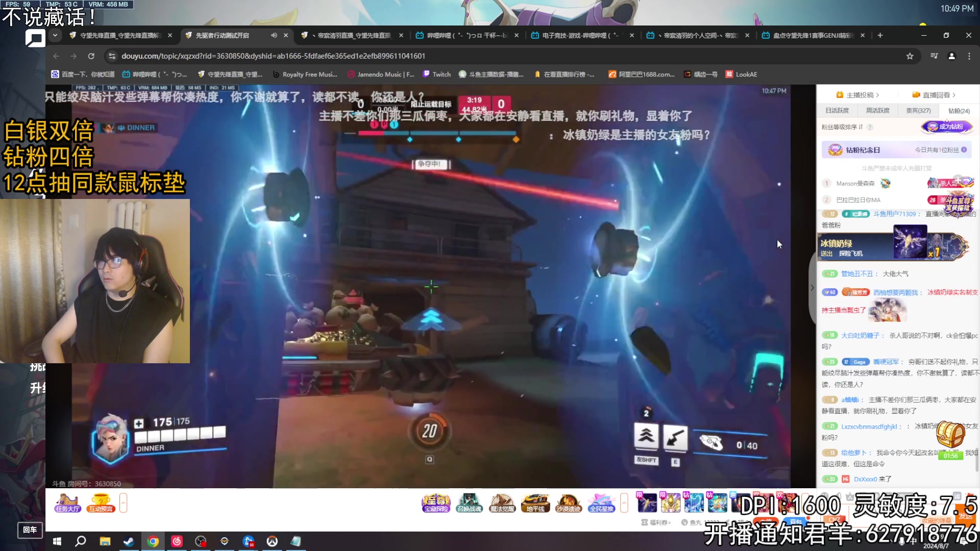Image resolution: width=980 pixels, height=551 pixels.
Task: Bookmark this page with the star icon
Action: coord(910,56)
